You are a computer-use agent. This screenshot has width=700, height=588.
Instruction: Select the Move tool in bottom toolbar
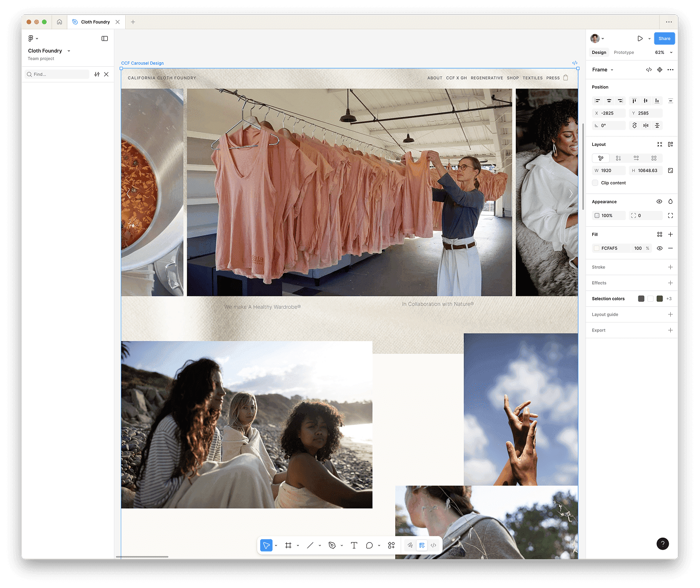point(266,545)
